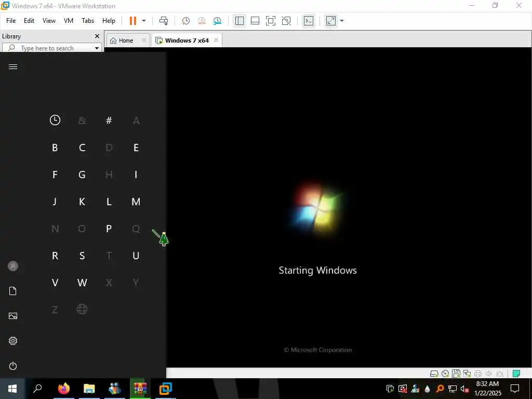
Task: Open the user account icon in Start
Action: pyautogui.click(x=13, y=266)
